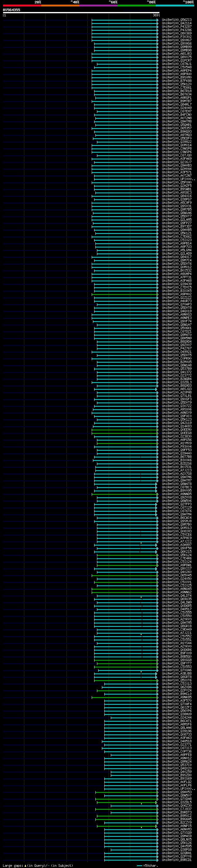Select the UniRef100_Q56ZI3 hit label

(x=177, y=20)
